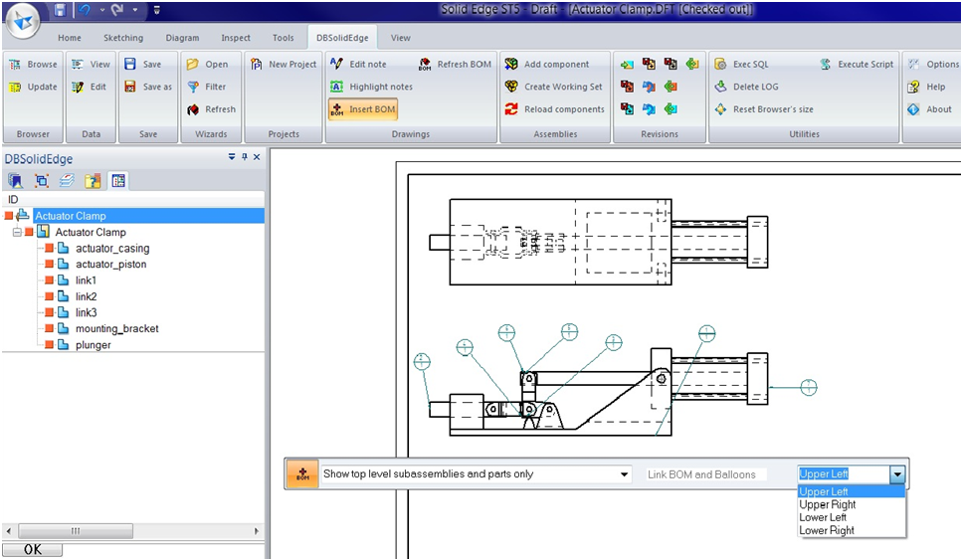The image size is (961, 560).
Task: Select the selection-box tab icon in DBSolidEdge panel
Action: coord(42,180)
